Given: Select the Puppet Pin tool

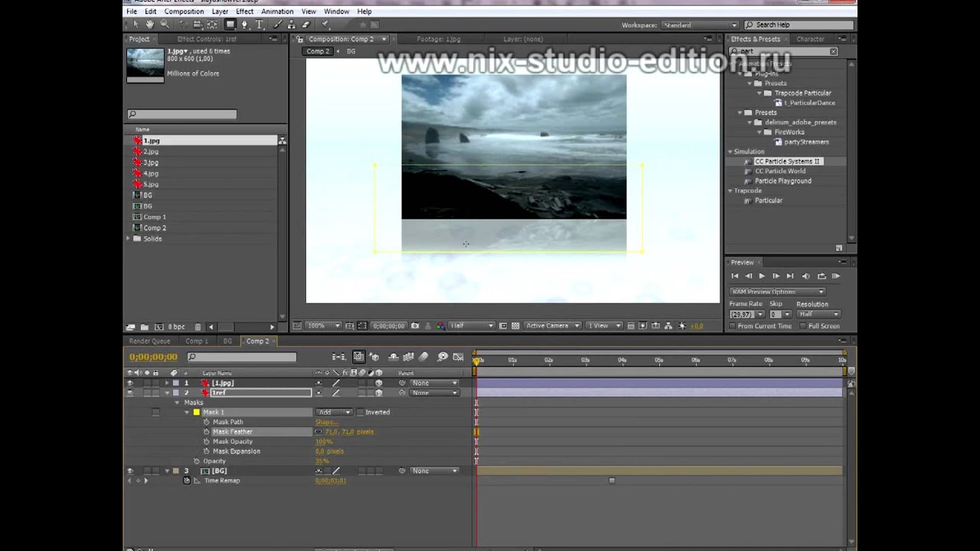Looking at the screenshot, I should point(325,24).
